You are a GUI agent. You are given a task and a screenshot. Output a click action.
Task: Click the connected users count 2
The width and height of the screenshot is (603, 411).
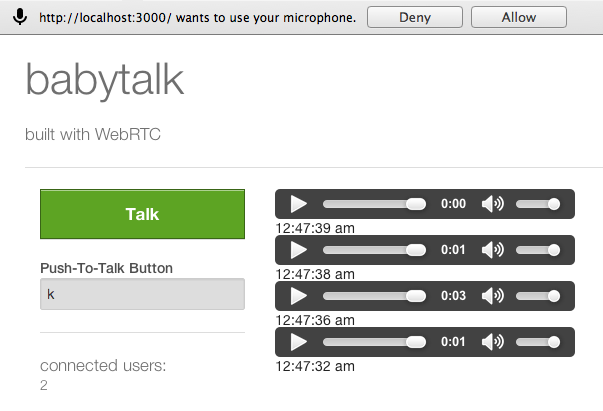click(44, 385)
